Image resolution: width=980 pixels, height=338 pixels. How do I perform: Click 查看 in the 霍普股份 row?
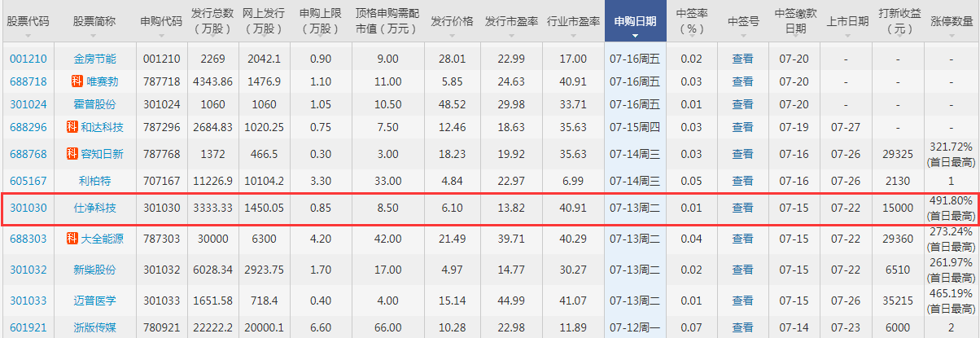[742, 104]
